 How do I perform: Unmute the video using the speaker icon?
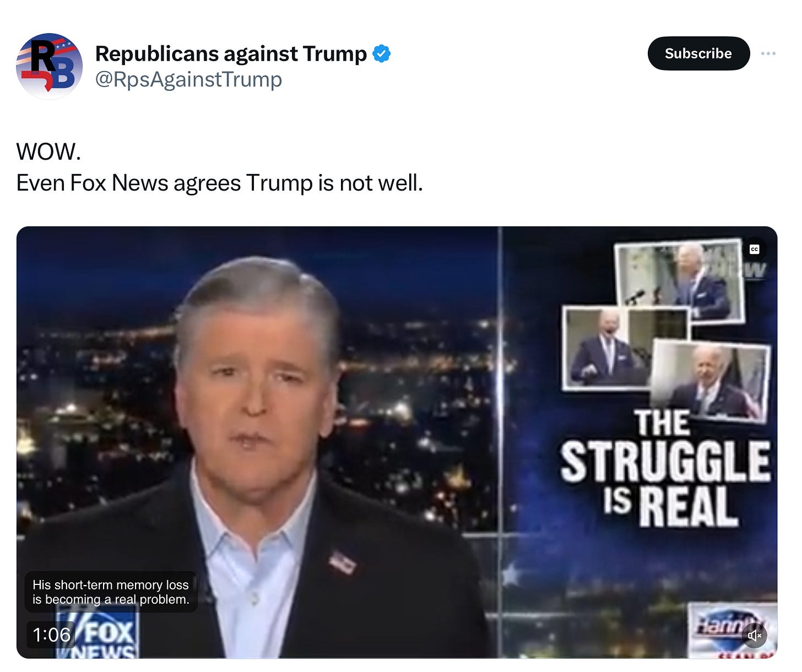[754, 636]
